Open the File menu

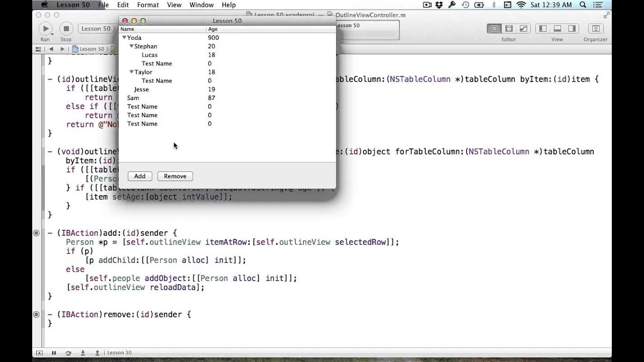104,5
